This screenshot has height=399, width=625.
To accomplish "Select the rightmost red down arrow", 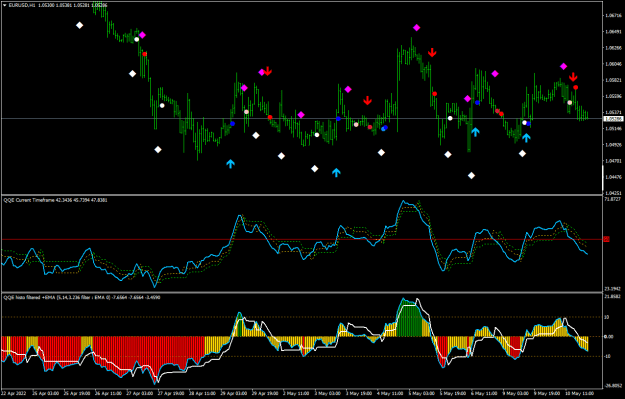I will click(x=573, y=77).
